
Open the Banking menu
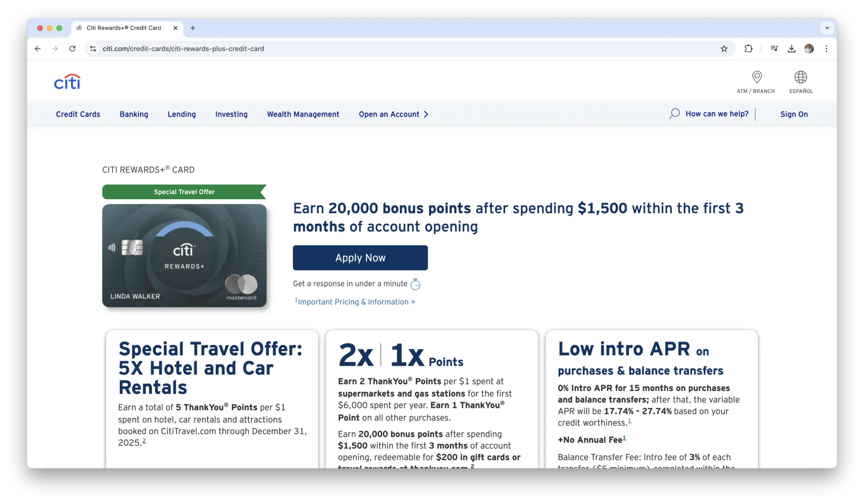tap(134, 114)
